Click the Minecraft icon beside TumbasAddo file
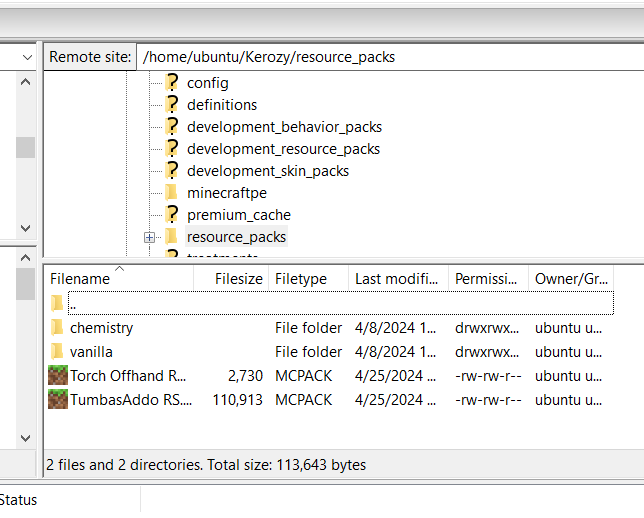 tap(58, 400)
